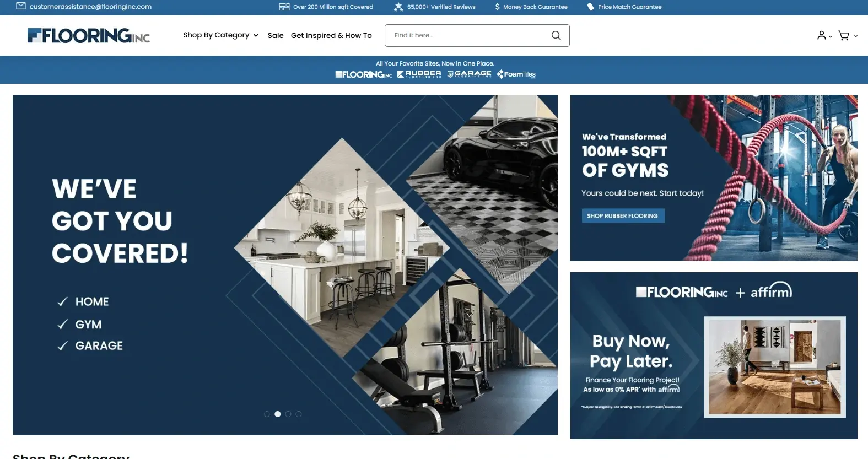Click the envelope email icon

click(x=21, y=6)
